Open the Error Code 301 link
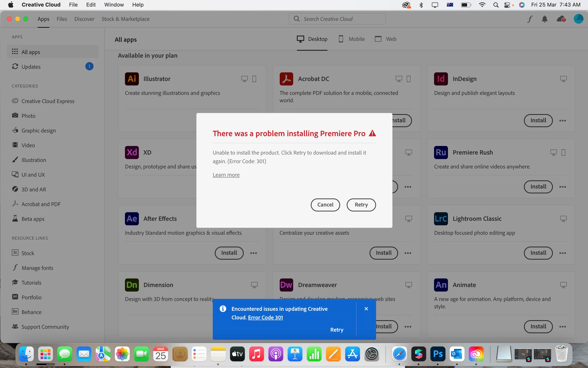Image resolution: width=588 pixels, height=368 pixels. 265,317
